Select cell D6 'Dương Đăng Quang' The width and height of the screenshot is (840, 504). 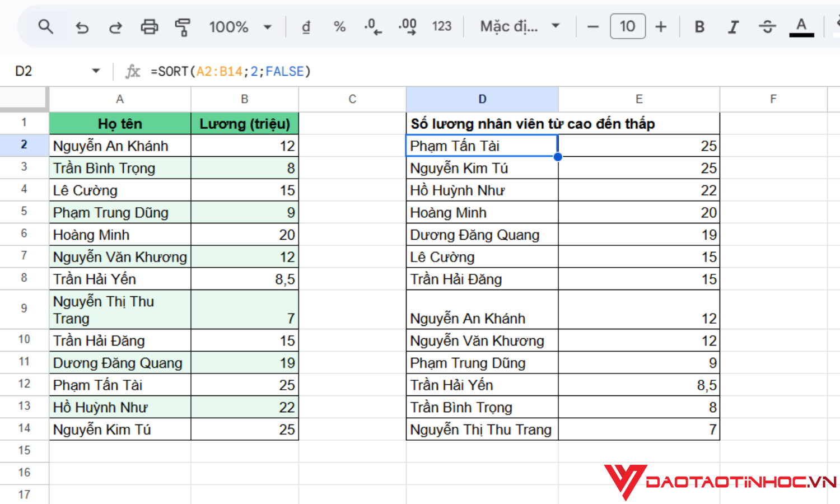tap(482, 235)
